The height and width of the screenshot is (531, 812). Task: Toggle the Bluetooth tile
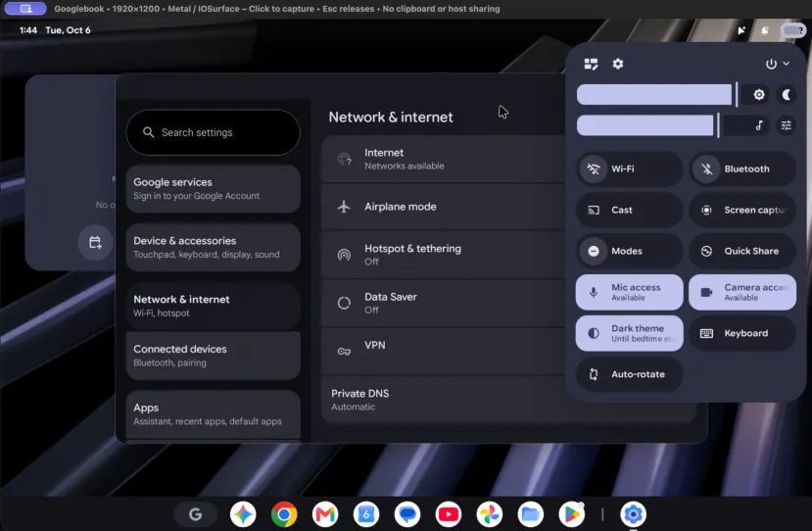point(742,169)
